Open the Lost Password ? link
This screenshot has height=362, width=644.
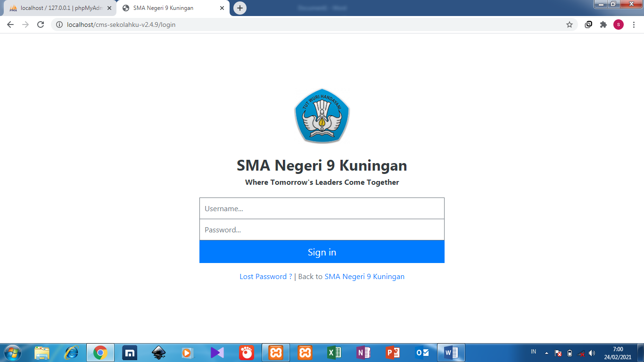coord(266,277)
